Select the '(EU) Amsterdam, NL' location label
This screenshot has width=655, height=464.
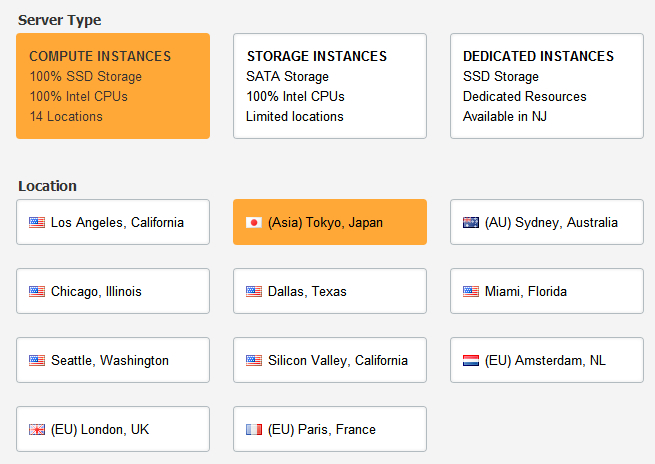pos(545,361)
